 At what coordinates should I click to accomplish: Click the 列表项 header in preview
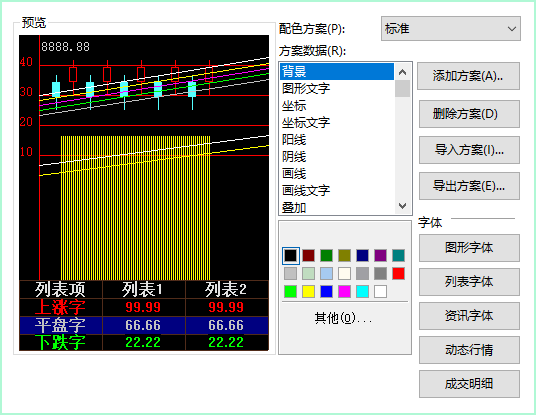pyautogui.click(x=60, y=290)
